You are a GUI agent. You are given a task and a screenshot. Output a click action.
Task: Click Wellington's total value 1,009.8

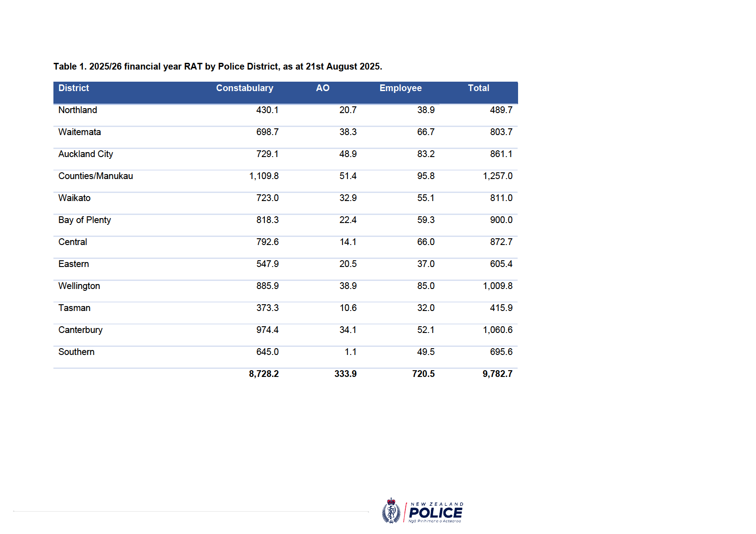(x=497, y=286)
